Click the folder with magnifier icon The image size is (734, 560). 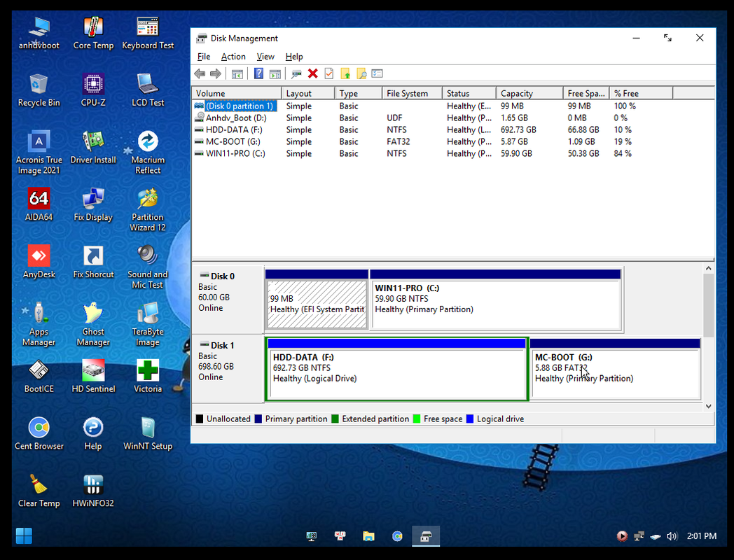click(361, 73)
